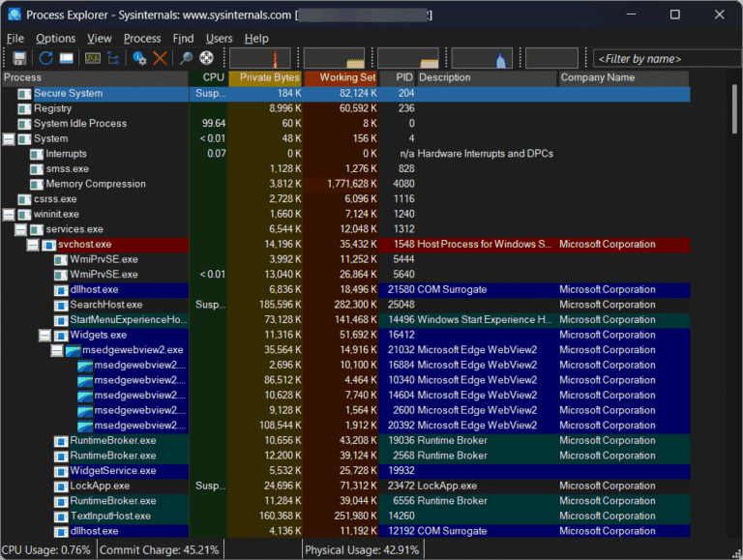Click the msedgewebview2 icon with PID 20392

coord(85,426)
